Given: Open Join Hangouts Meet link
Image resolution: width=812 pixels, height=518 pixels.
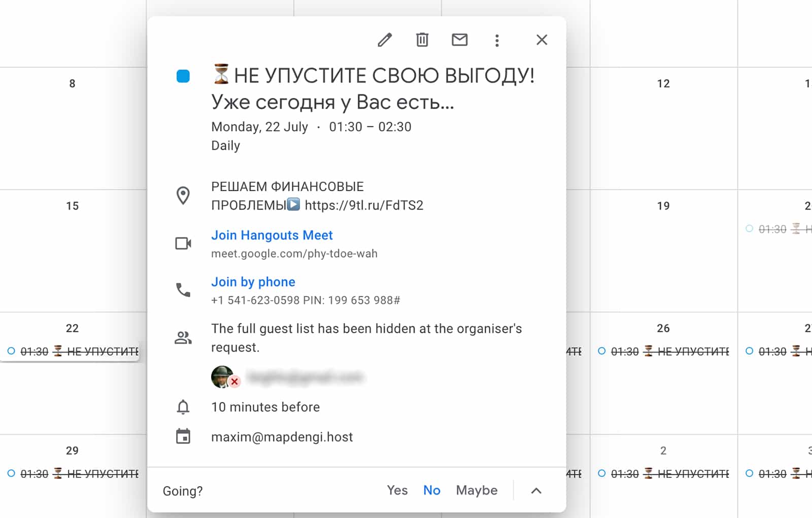Looking at the screenshot, I should (272, 235).
